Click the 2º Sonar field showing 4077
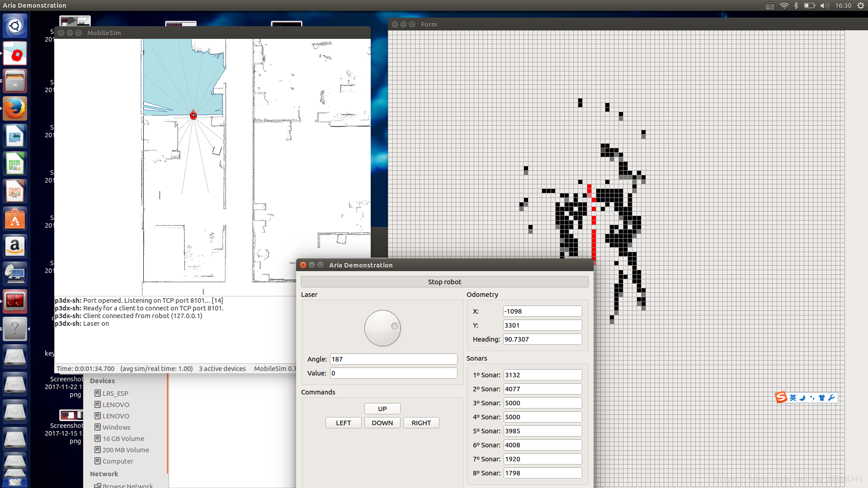The image size is (868, 488). [x=542, y=389]
